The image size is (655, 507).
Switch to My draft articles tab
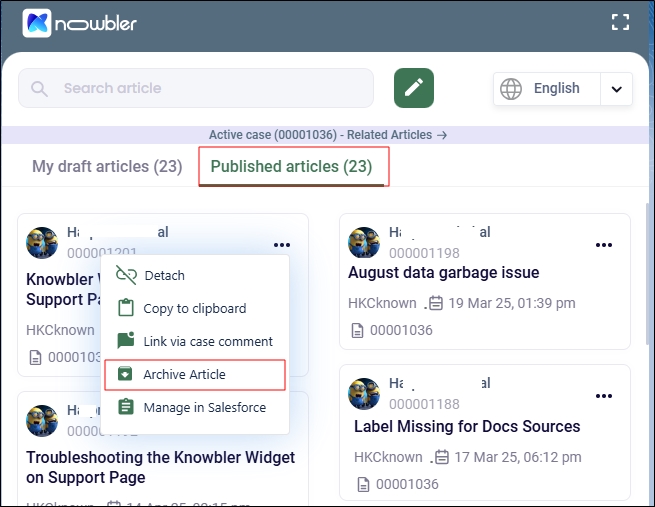(107, 166)
